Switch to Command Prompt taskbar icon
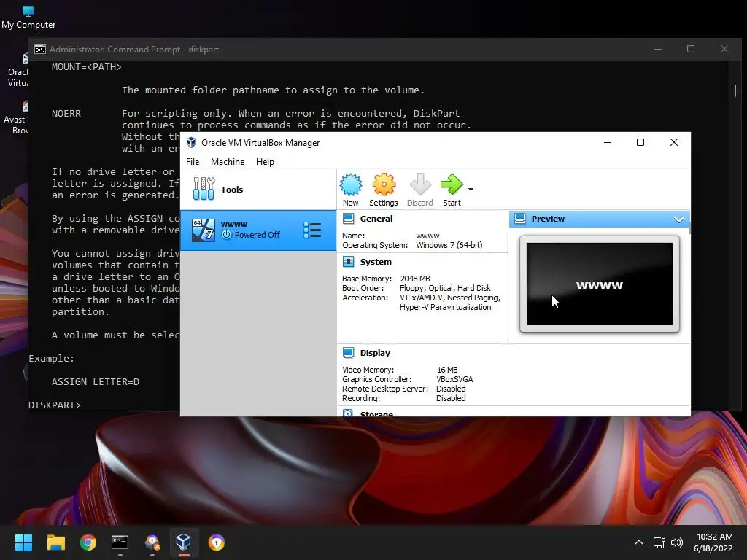 coord(120,542)
